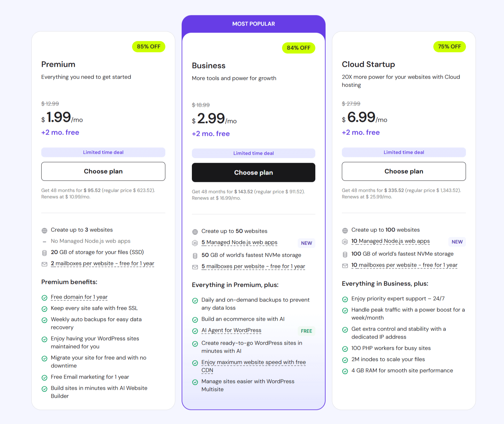Click the MOST POPULAR banner

pyautogui.click(x=253, y=23)
